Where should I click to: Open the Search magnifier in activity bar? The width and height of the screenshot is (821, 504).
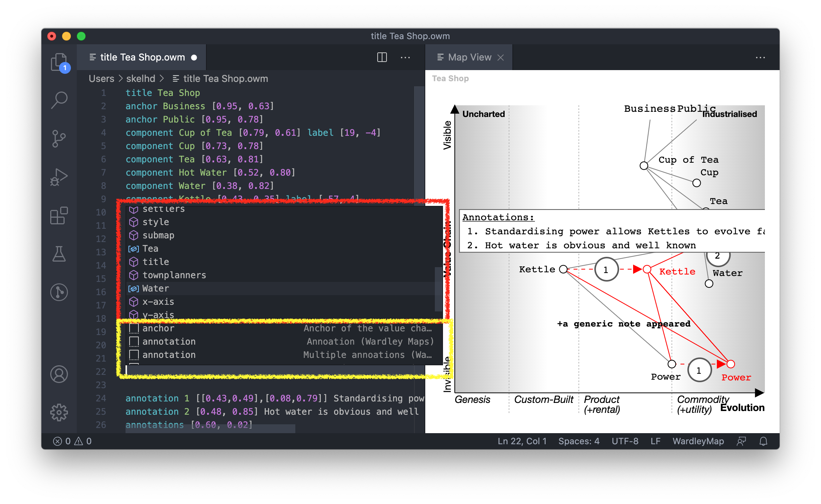point(59,100)
